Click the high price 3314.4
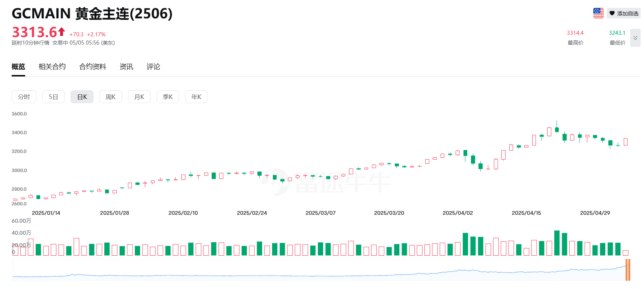 coord(575,33)
